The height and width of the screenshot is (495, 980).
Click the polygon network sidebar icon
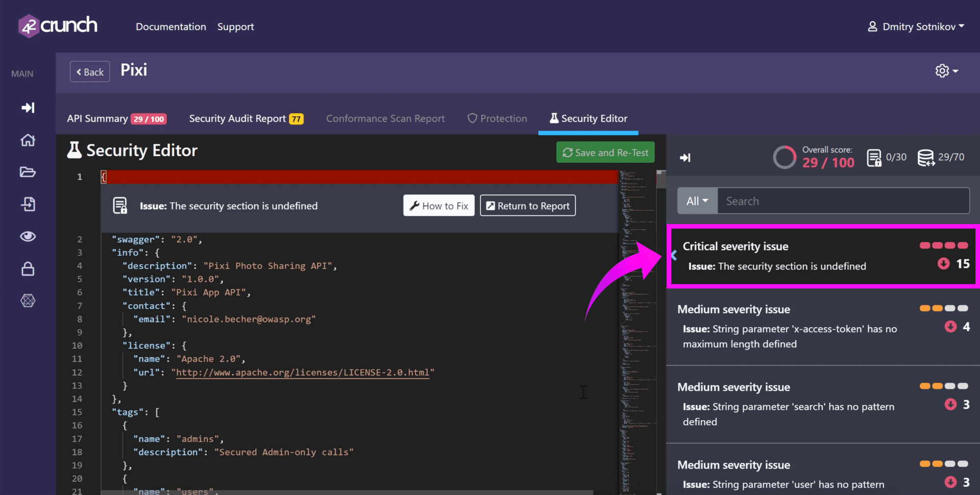[x=28, y=301]
